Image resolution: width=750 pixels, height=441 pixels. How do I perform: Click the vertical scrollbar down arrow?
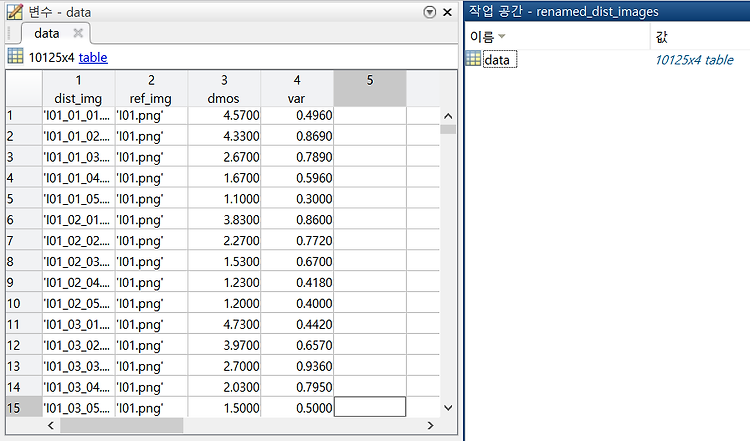pyautogui.click(x=448, y=408)
